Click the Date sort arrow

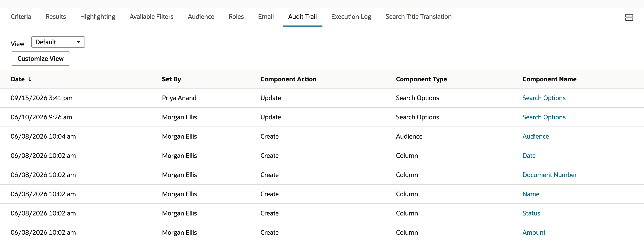click(x=30, y=79)
